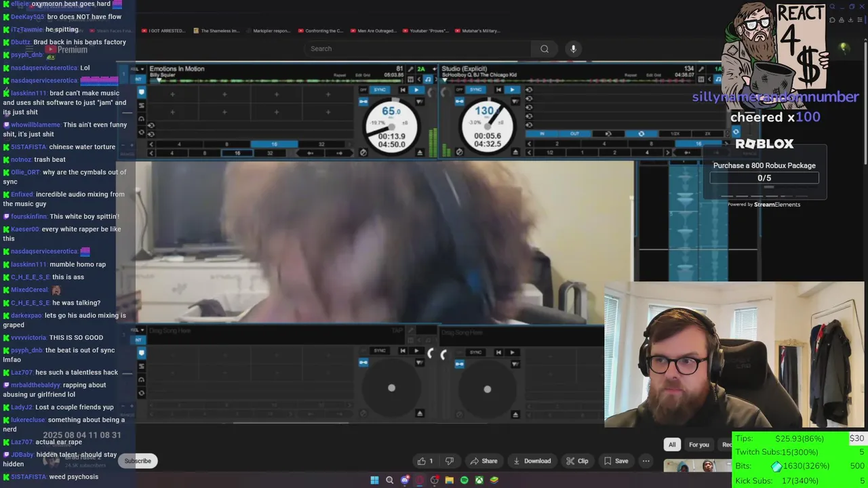This screenshot has height=488, width=868.
Task: Add first hot cue on left deck
Action: (x=173, y=94)
